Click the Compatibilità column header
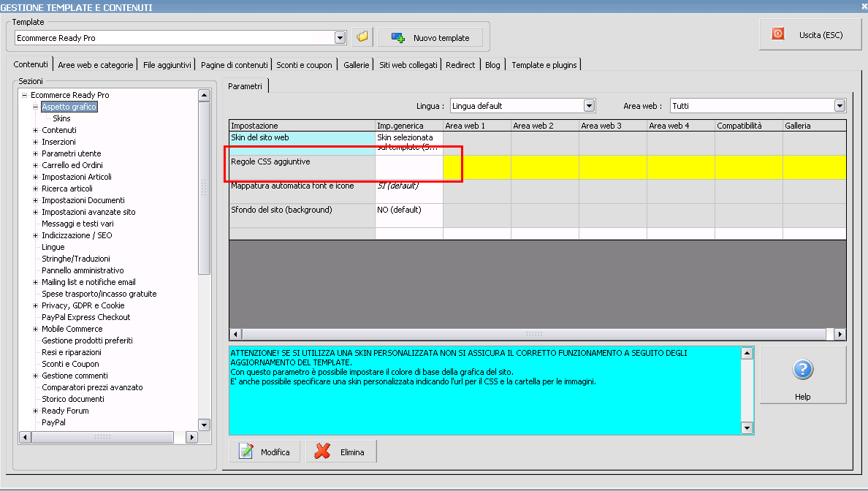This screenshot has width=868, height=491. click(748, 126)
